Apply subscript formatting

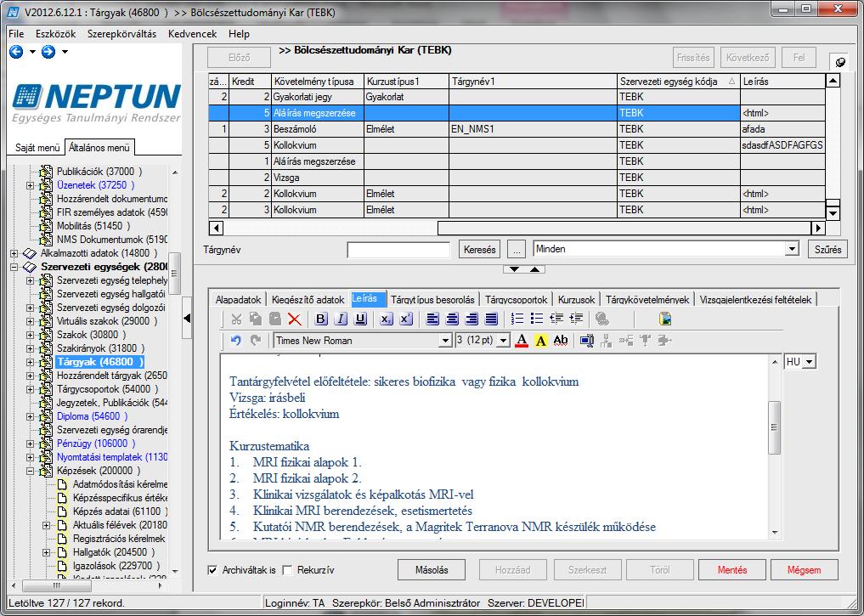387,319
